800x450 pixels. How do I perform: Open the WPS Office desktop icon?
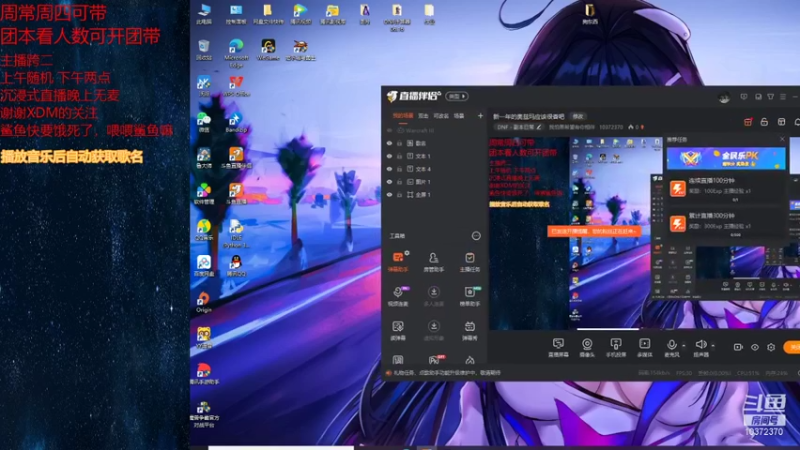point(236,86)
